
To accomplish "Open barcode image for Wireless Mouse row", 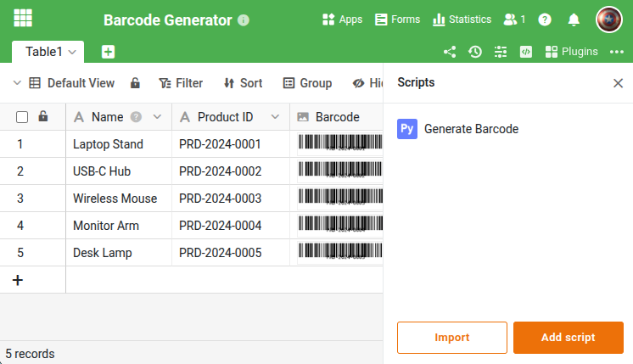I will [340, 197].
